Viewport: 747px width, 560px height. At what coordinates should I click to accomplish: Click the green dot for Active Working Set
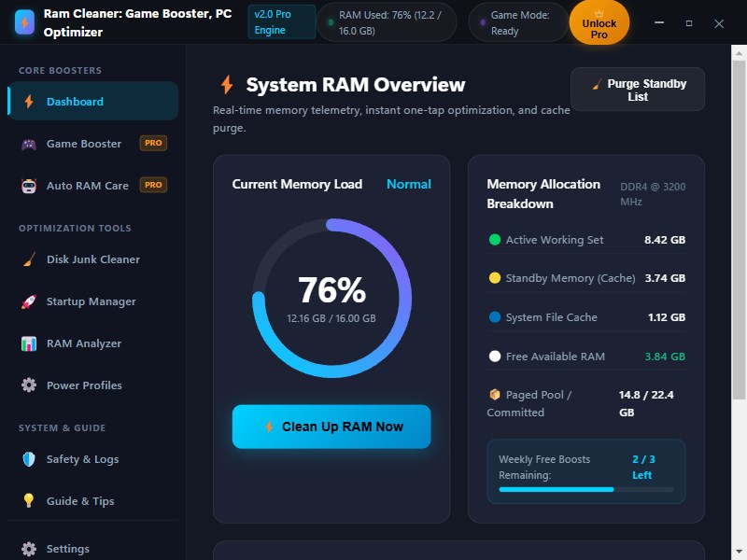point(495,240)
